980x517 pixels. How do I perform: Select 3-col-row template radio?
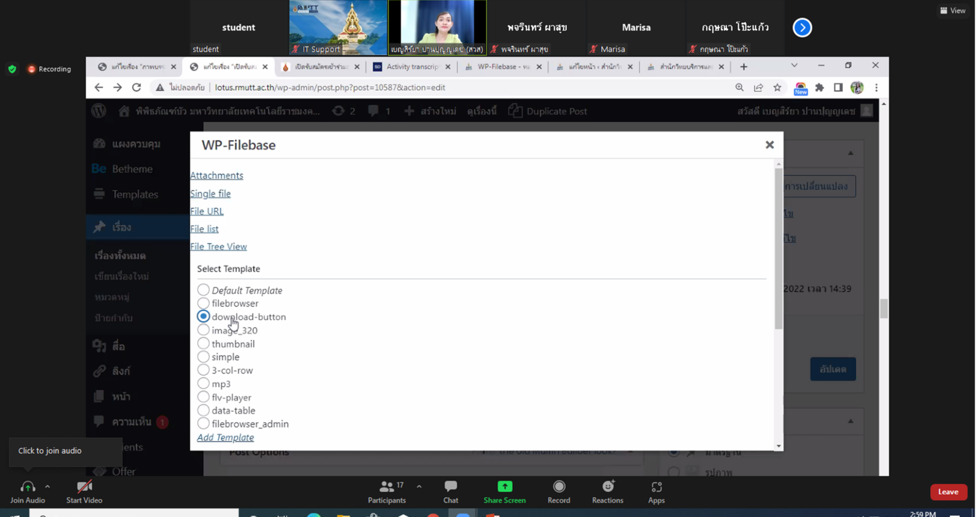coord(203,370)
